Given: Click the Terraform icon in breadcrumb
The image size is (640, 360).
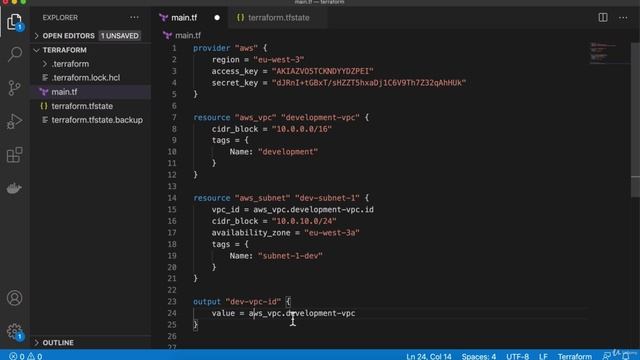Looking at the screenshot, I should (167, 36).
